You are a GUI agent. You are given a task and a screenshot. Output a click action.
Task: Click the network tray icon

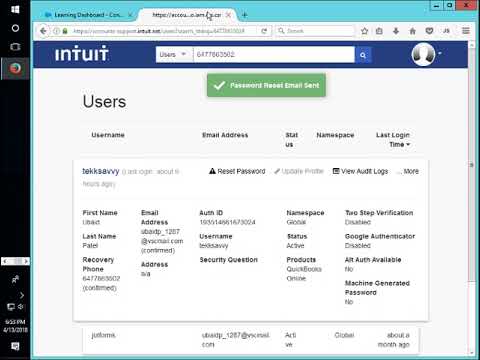point(11,307)
